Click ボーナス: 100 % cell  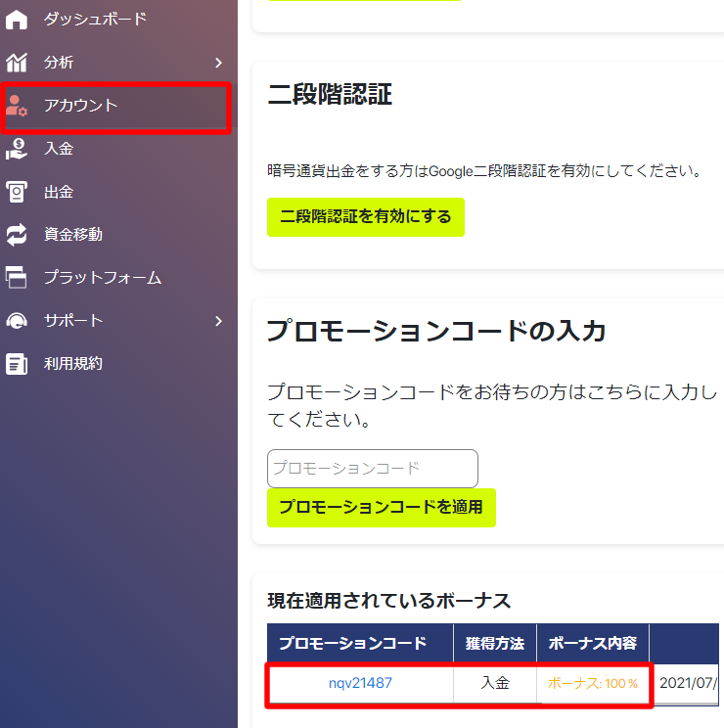point(593,683)
